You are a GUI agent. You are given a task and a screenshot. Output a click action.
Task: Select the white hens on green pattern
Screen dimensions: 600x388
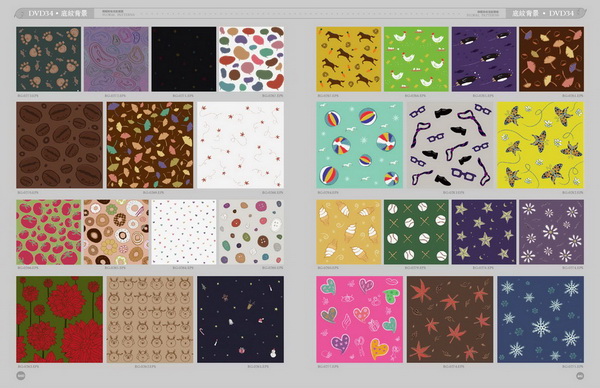tap(416, 59)
